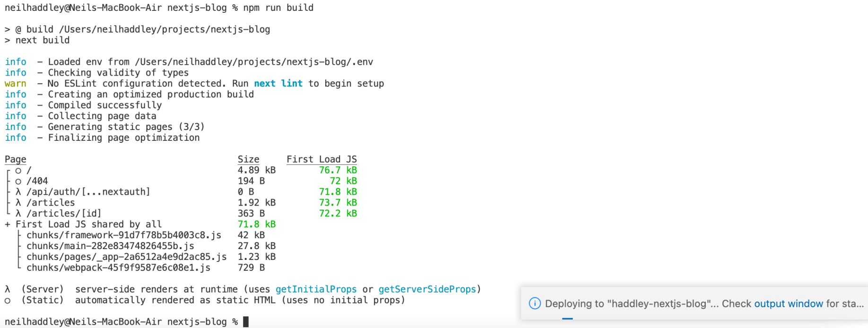Click the lambda symbol next to /api/auth/[...nextauth]

[18, 192]
